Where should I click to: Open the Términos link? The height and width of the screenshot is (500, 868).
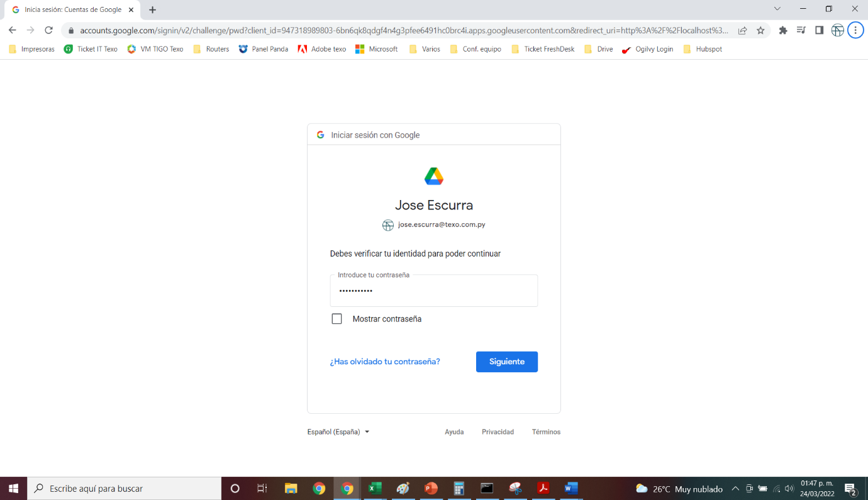546,432
